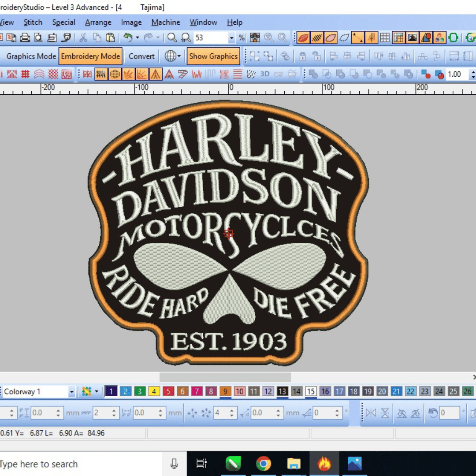Open Print Preview with the magnifier-page icon
The height and width of the screenshot is (476, 476).
point(38,37)
